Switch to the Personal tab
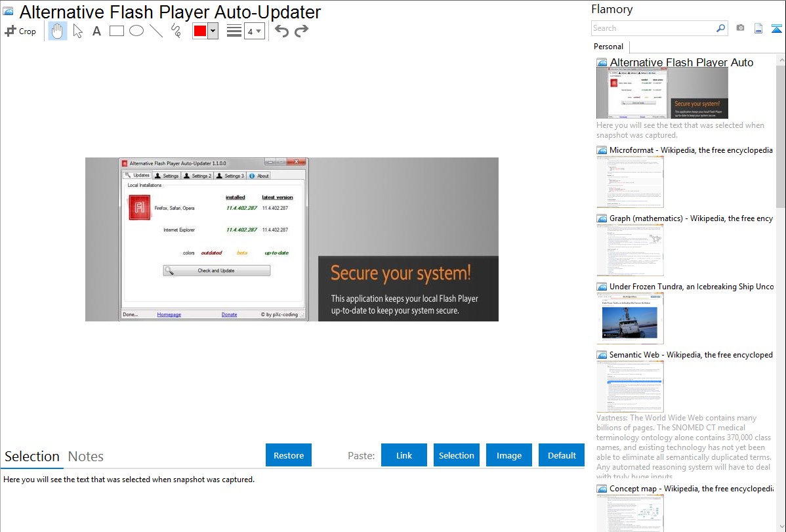 [x=609, y=47]
